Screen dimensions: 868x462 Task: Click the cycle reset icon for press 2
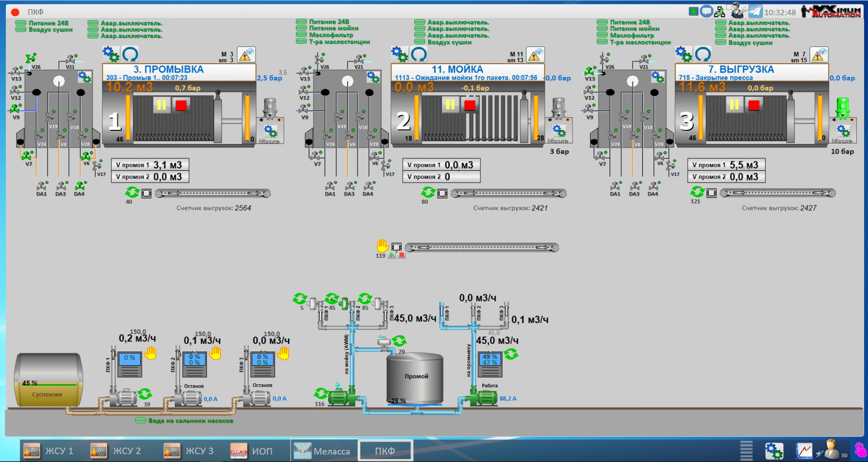[419, 54]
